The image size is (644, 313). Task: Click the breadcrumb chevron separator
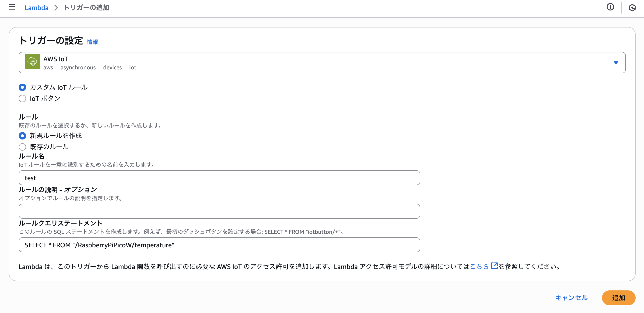coord(56,8)
